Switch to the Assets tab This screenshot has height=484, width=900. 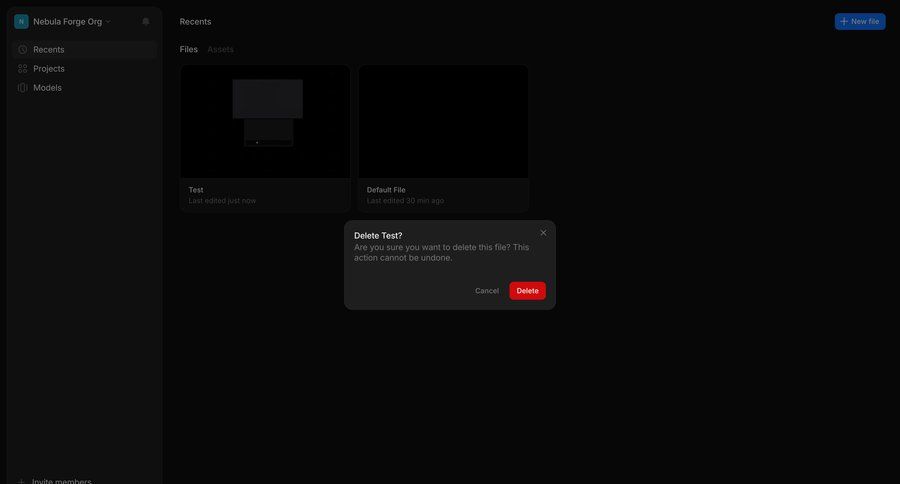(x=220, y=49)
